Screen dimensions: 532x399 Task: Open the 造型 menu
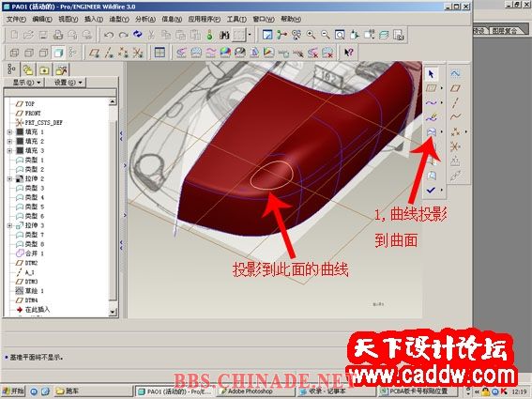click(119, 19)
